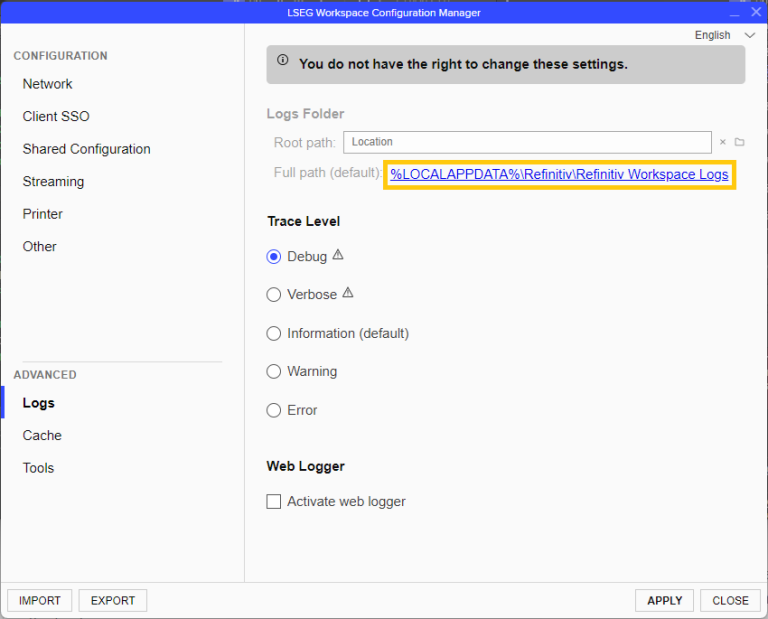Open the Tools advanced section
Viewport: 768px width, 619px height.
tap(39, 468)
